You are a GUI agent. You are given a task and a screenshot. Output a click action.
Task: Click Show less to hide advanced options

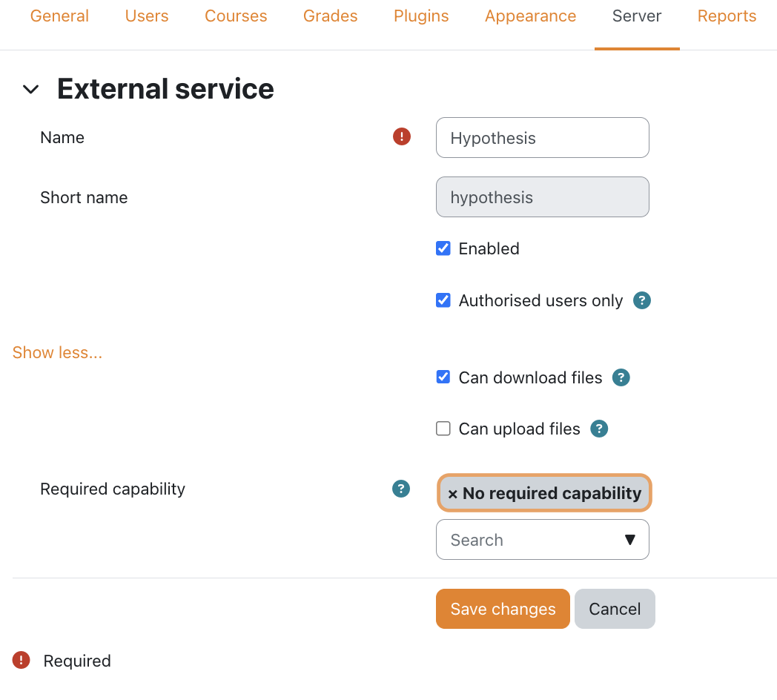point(57,352)
